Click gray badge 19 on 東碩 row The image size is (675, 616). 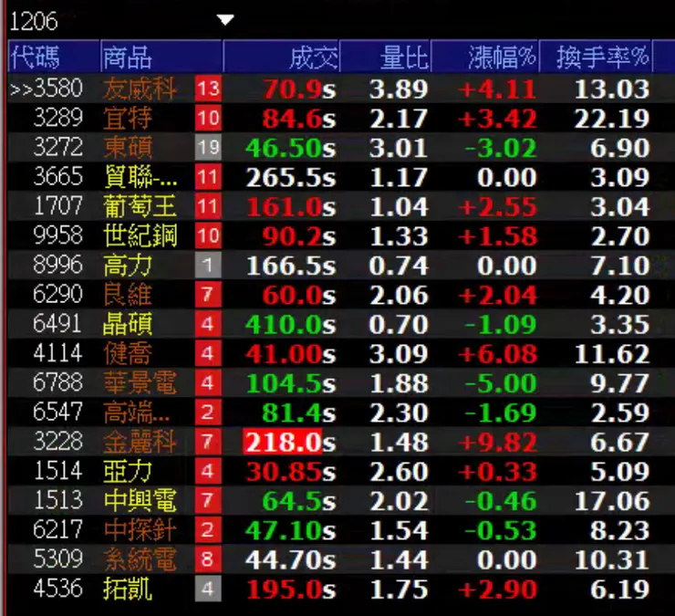click(x=208, y=147)
